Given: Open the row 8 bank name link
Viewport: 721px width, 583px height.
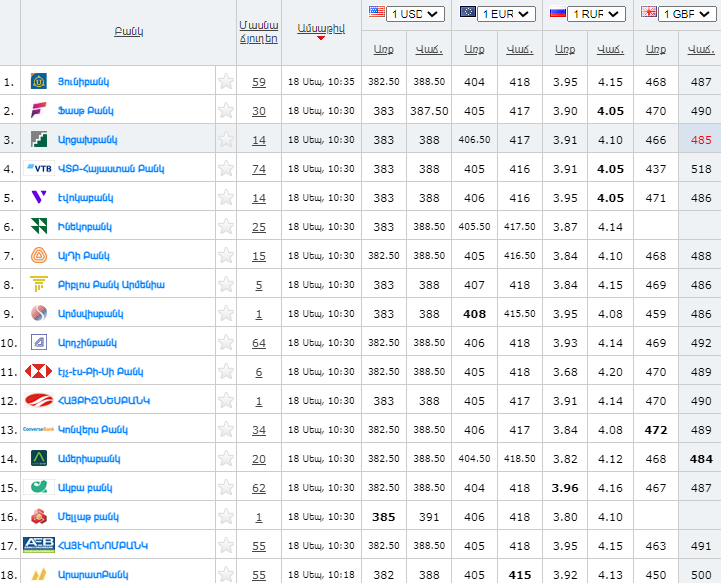Looking at the screenshot, I should [x=111, y=285].
